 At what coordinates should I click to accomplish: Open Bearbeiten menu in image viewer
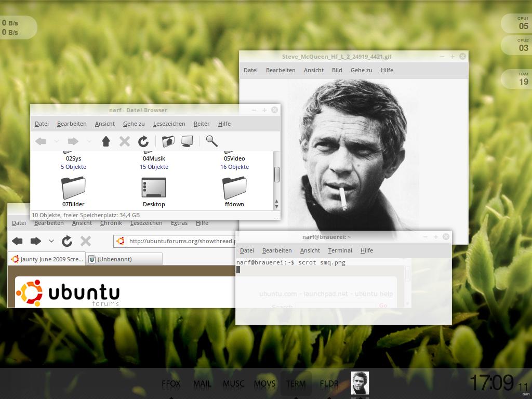tap(281, 70)
